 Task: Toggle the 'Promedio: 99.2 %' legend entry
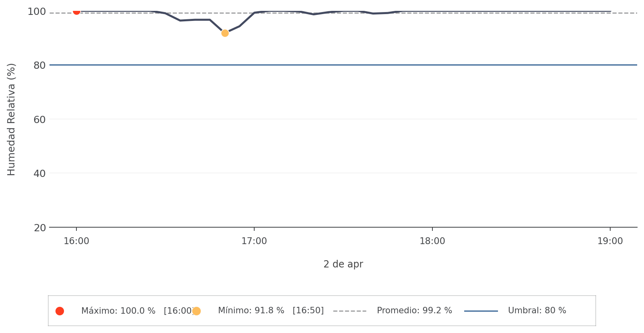(414, 311)
